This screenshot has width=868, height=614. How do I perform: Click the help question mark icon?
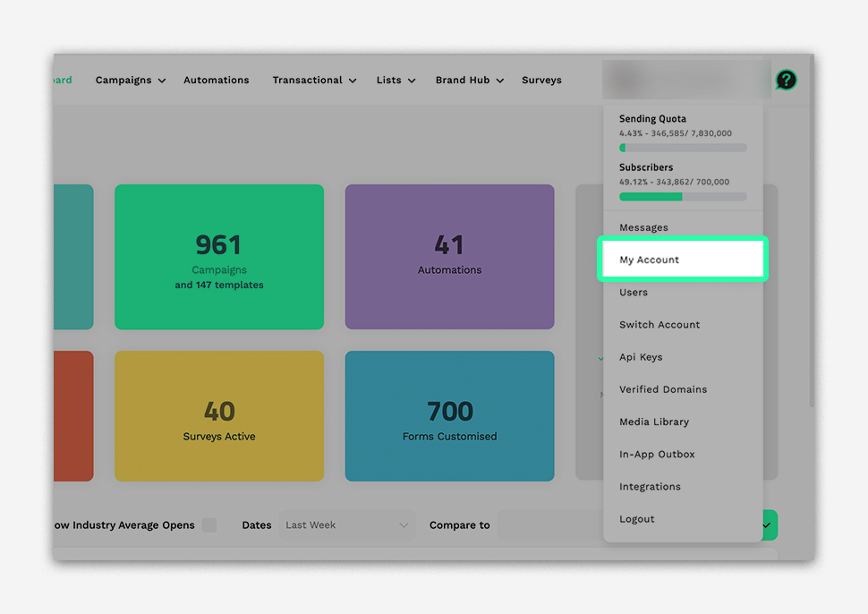(786, 81)
